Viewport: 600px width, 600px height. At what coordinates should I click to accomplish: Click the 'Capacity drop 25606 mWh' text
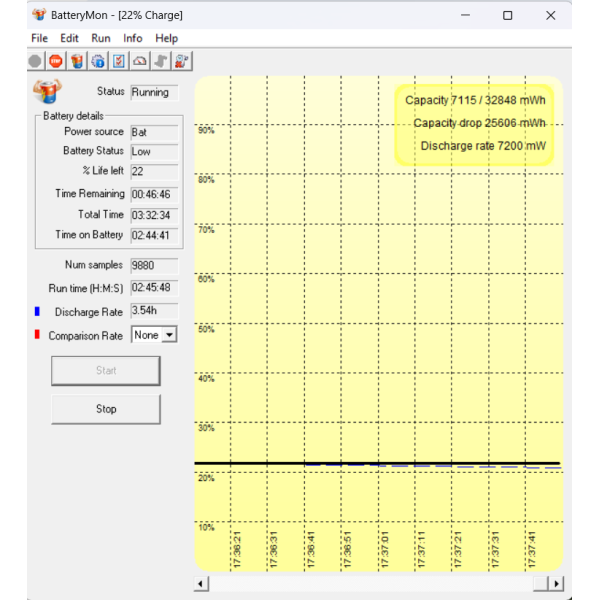[x=479, y=123]
